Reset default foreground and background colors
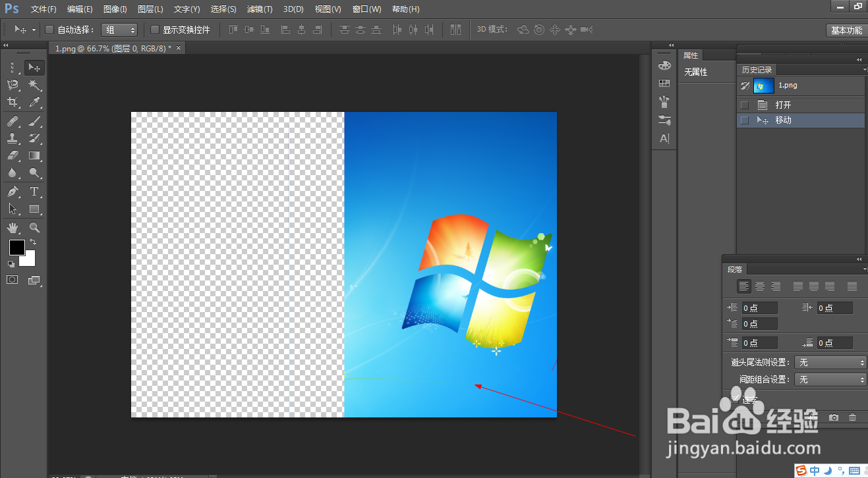 pyautogui.click(x=11, y=263)
